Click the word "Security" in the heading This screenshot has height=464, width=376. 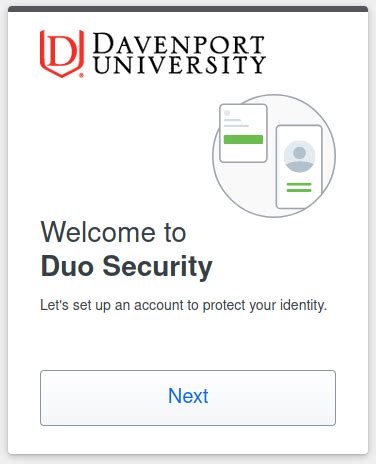point(157,267)
